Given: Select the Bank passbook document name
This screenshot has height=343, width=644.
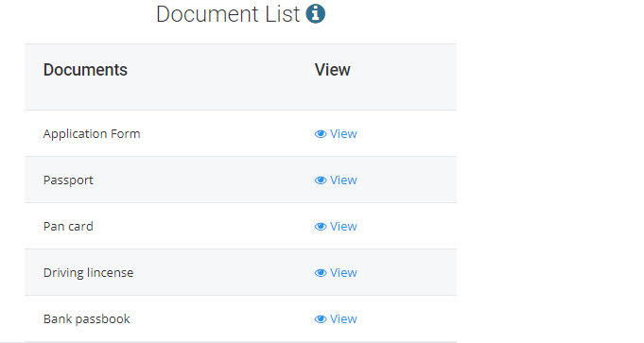Looking at the screenshot, I should pos(87,319).
